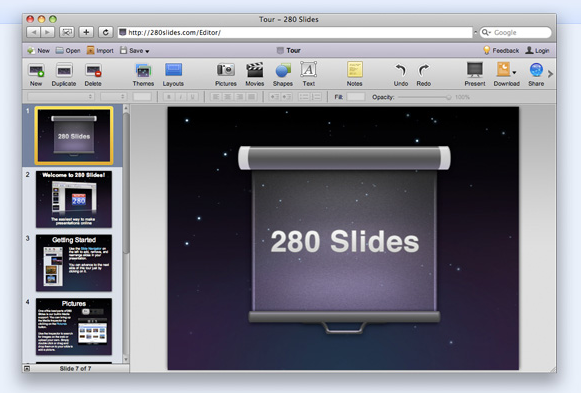581x393 pixels.
Task: Open the font family dropdown
Action: [60, 97]
